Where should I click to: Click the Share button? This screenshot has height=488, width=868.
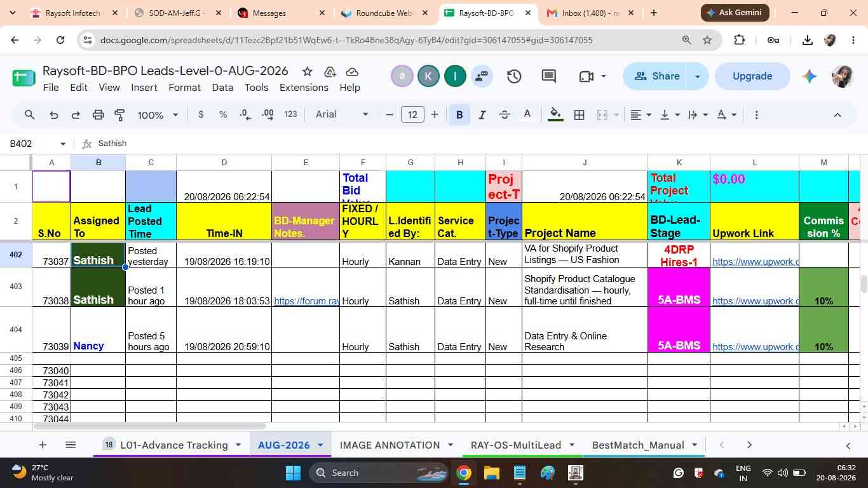point(657,76)
